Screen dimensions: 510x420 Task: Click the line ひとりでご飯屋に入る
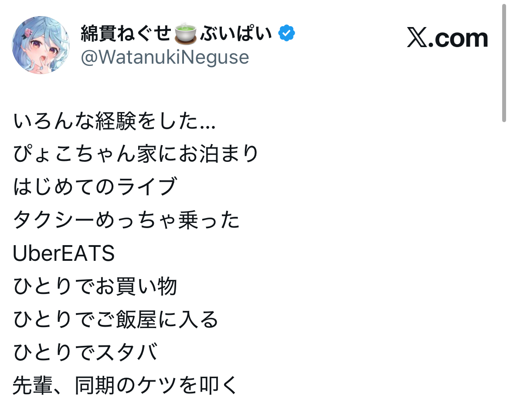point(116,320)
